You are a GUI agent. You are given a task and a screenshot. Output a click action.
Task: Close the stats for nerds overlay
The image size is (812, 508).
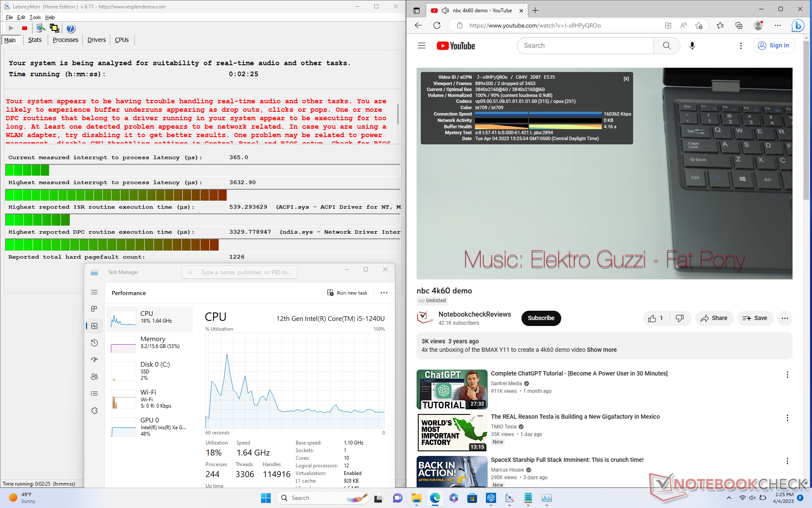pos(626,79)
